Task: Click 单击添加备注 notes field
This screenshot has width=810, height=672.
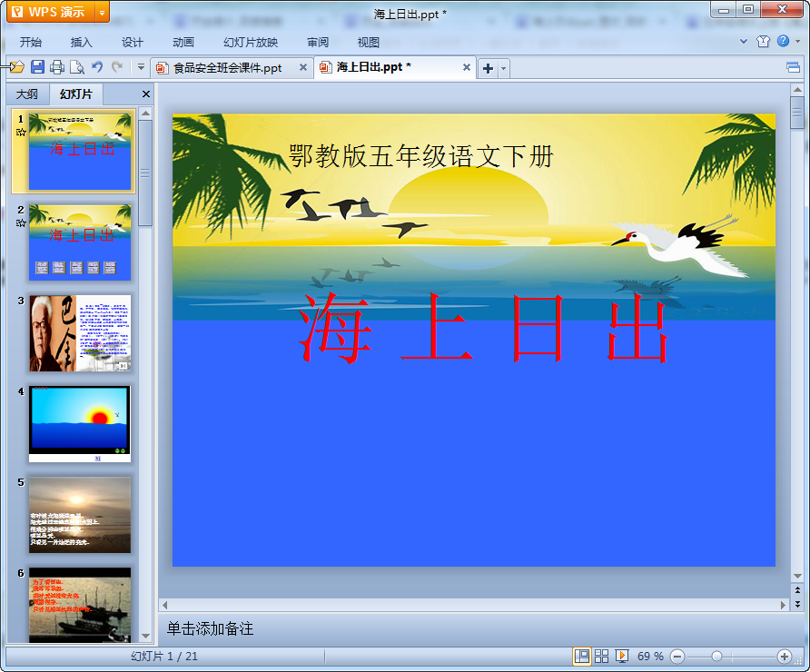Action: [211, 628]
